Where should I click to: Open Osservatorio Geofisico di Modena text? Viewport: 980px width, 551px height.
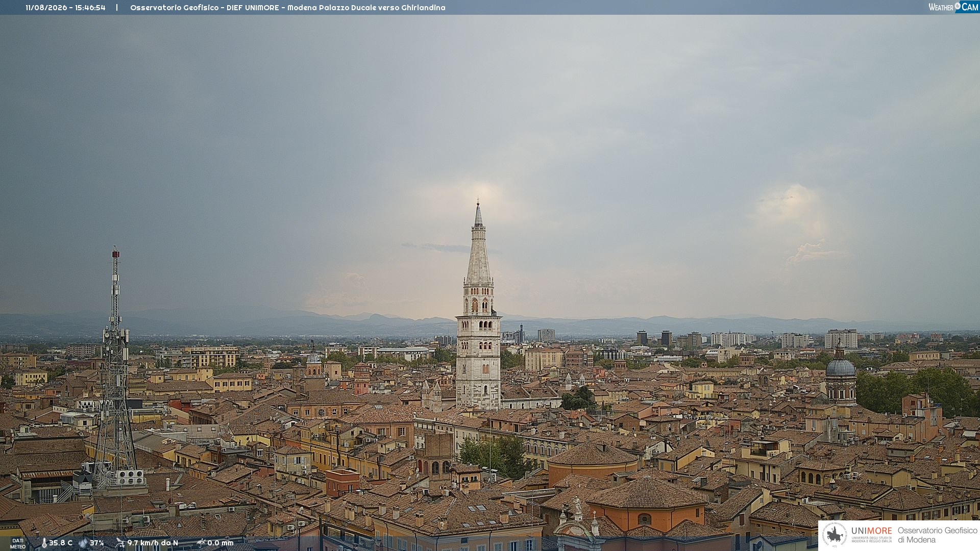pos(937,535)
